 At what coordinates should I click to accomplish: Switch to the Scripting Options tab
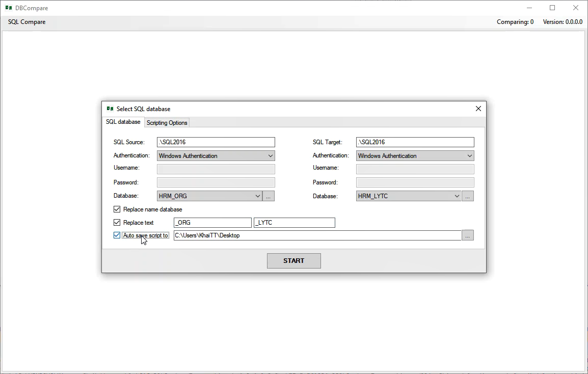167,123
